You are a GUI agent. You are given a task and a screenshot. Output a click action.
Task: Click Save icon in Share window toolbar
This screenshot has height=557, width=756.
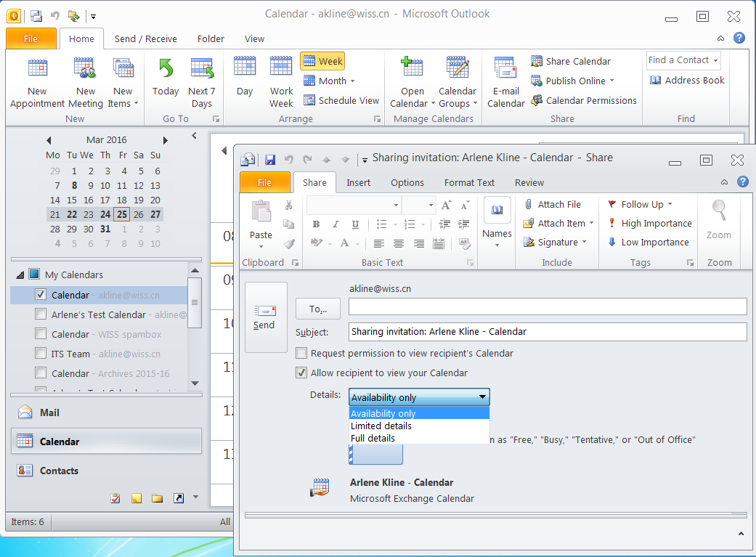coord(270,160)
